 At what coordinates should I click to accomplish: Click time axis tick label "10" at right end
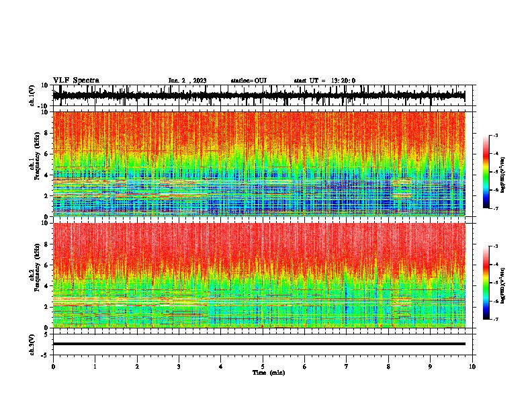pyautogui.click(x=472, y=367)
